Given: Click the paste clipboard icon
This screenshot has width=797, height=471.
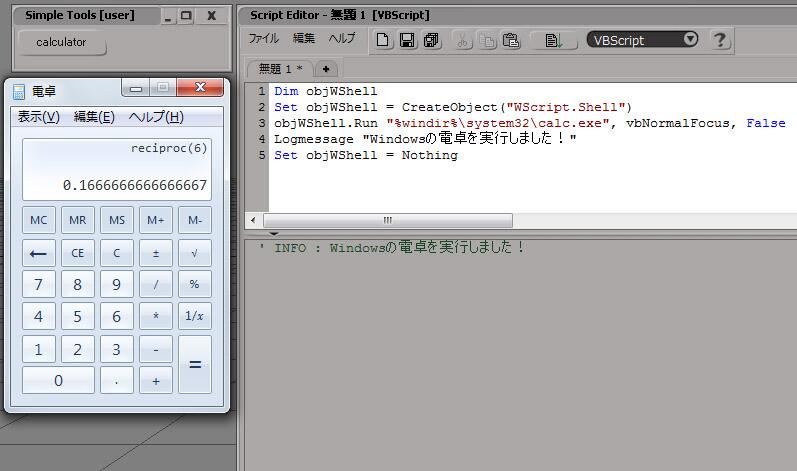Looking at the screenshot, I should coord(511,40).
